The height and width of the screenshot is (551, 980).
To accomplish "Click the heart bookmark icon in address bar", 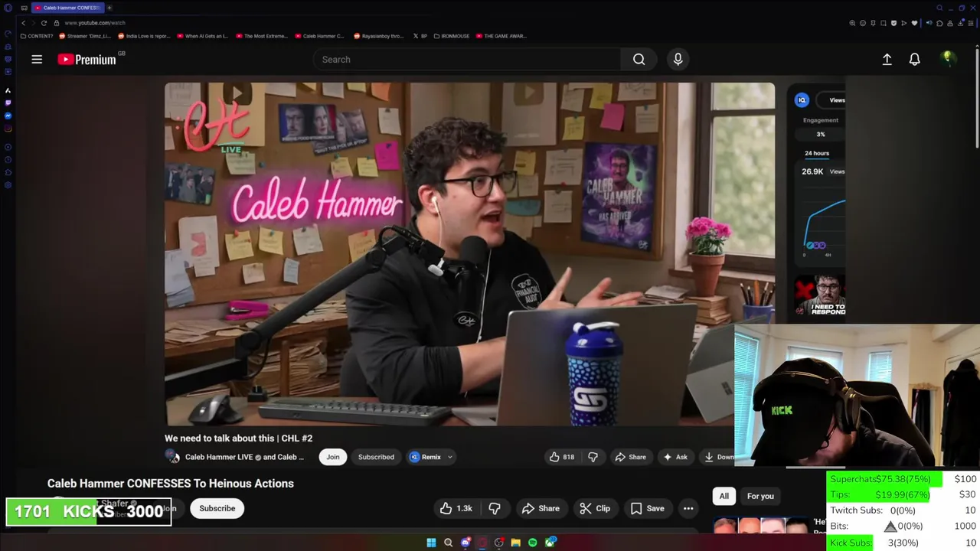I will [913, 23].
